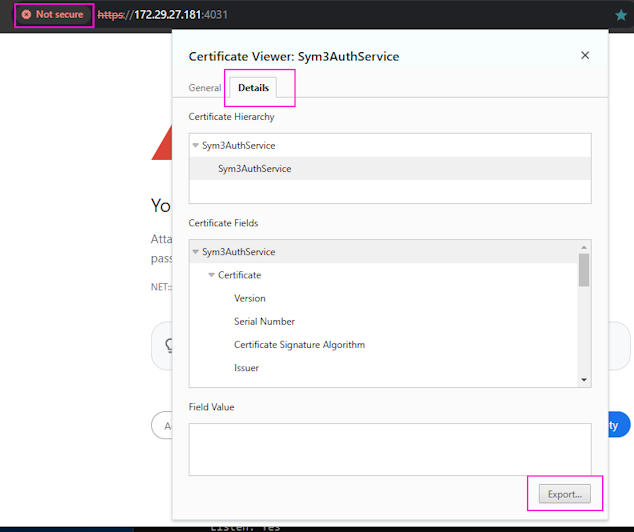Screen dimensions: 634x532
Task: Select the Details tab
Action: tap(253, 88)
